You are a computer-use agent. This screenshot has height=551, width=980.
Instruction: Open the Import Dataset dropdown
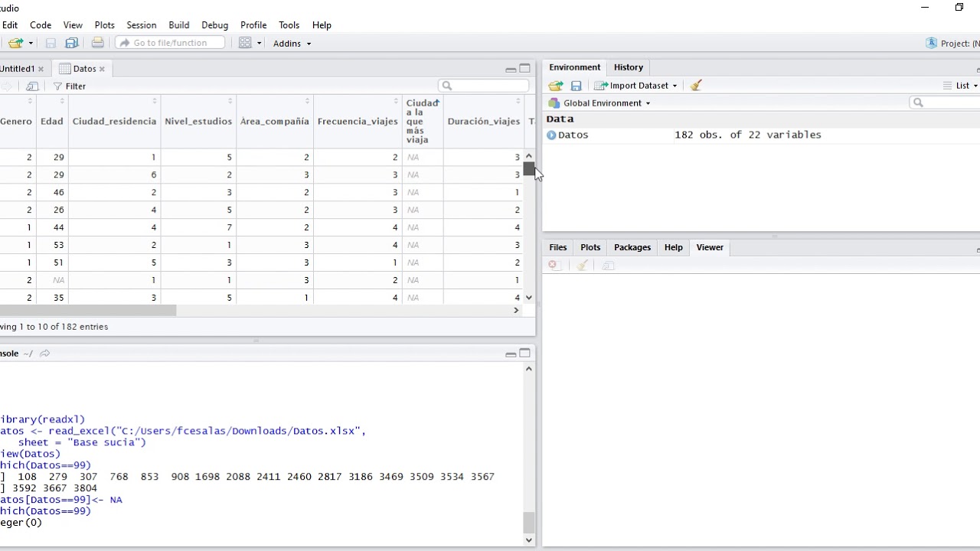click(x=636, y=86)
